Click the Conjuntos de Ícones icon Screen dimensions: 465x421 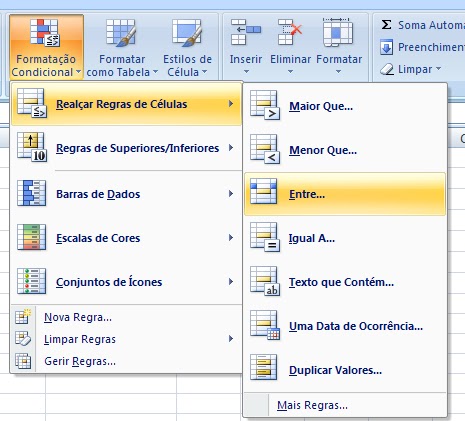pyautogui.click(x=32, y=281)
